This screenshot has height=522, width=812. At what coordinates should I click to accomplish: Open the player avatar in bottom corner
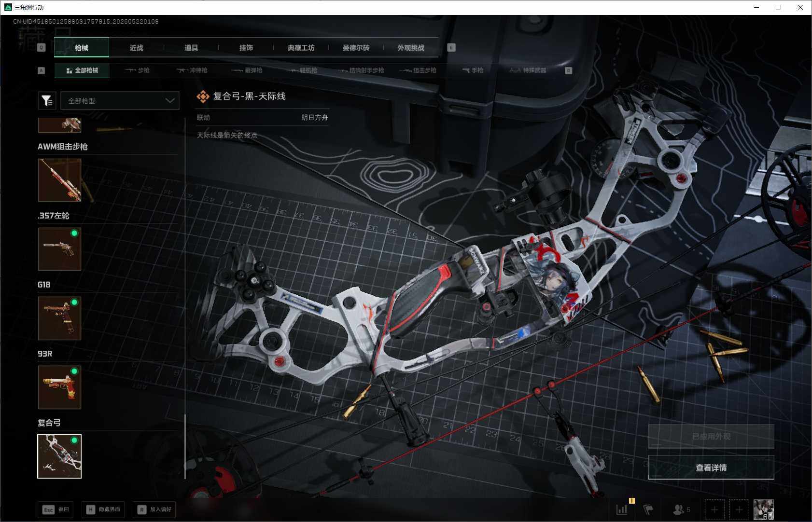coord(764,509)
